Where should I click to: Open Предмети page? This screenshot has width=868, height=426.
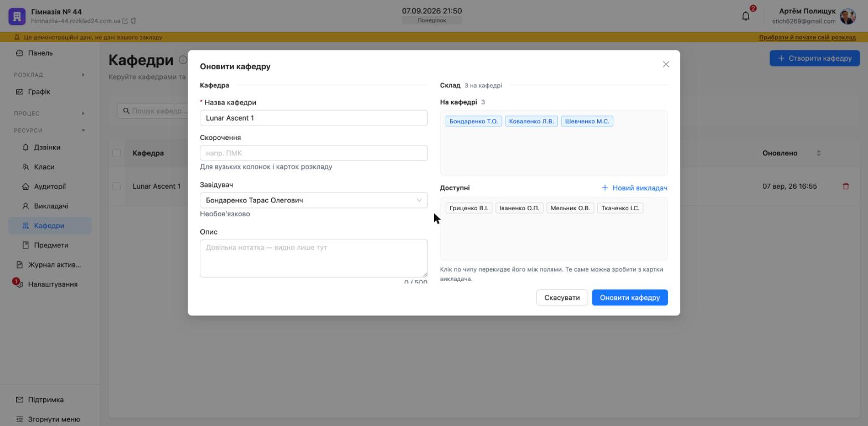tap(50, 245)
